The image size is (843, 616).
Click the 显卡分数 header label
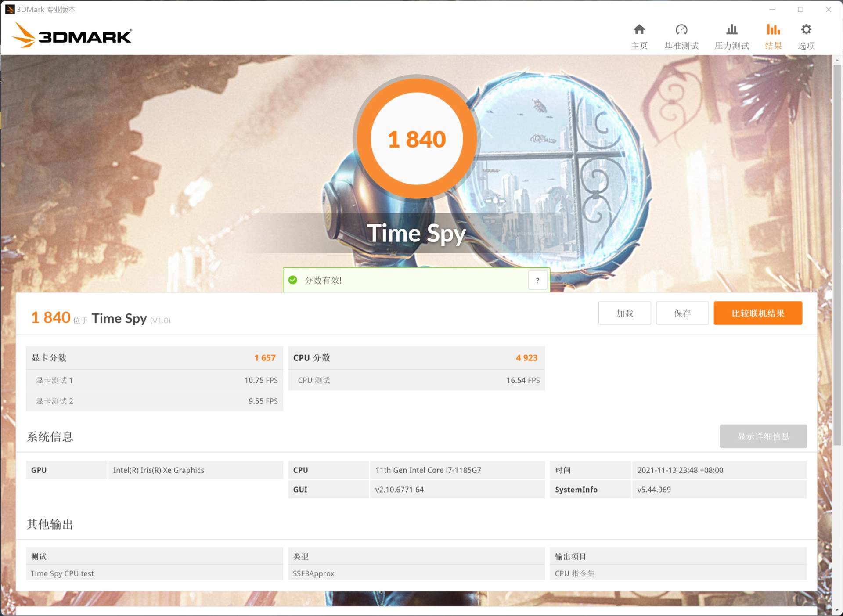click(x=49, y=358)
